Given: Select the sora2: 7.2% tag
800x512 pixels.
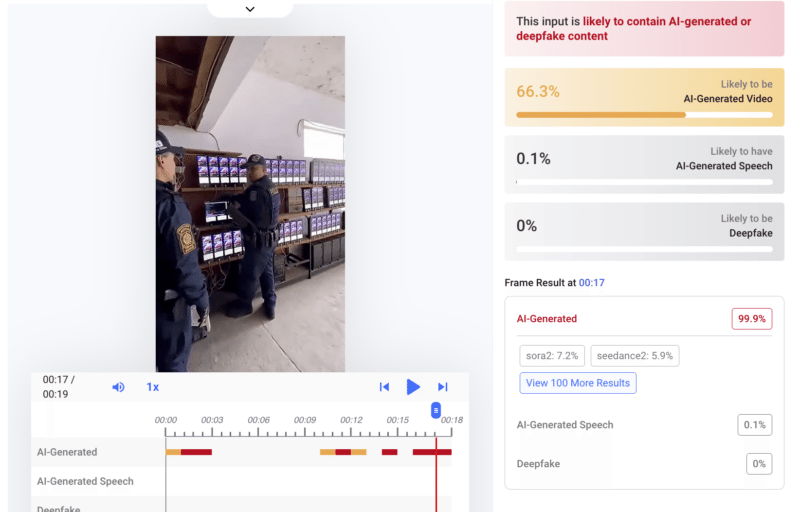Looking at the screenshot, I should [x=552, y=355].
